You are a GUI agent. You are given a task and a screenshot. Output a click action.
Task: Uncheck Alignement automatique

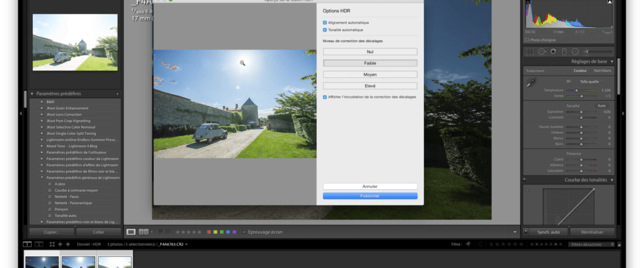325,23
